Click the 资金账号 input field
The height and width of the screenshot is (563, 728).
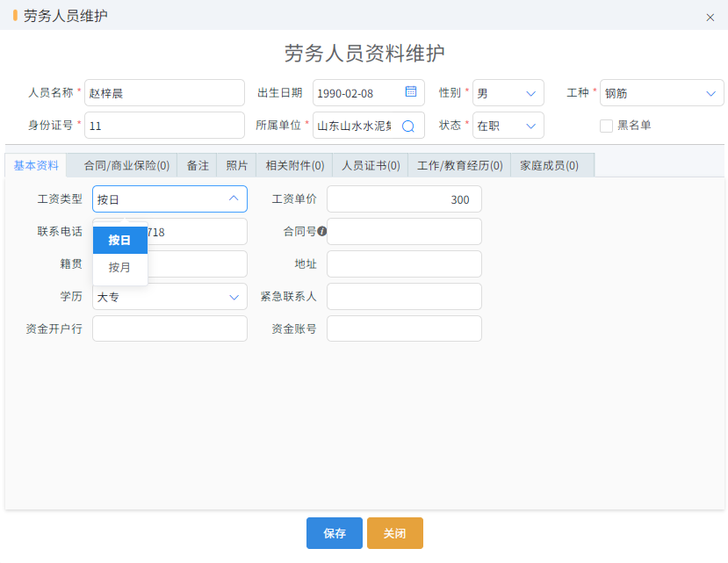[404, 328]
